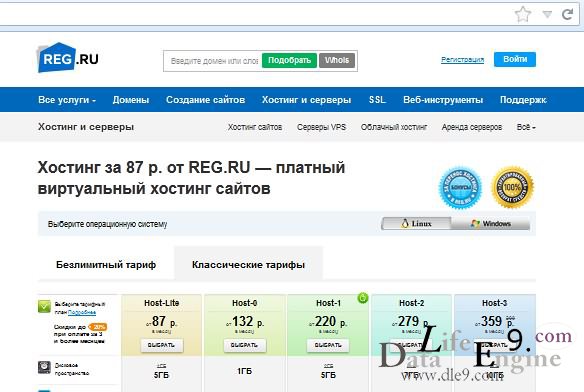Screen dimensions: 584x392
Task: Open Хостинг и серверы in blue navbar
Action: [x=306, y=100]
